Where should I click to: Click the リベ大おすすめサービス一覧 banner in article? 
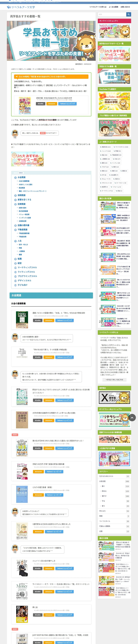27,159
